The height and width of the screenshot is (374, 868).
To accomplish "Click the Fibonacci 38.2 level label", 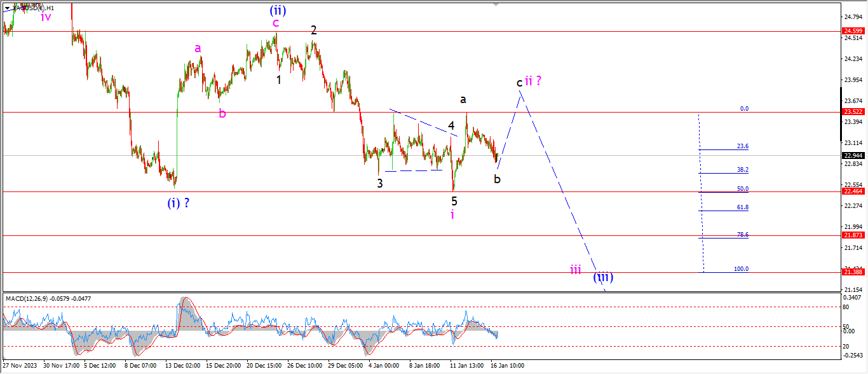I will [x=742, y=170].
